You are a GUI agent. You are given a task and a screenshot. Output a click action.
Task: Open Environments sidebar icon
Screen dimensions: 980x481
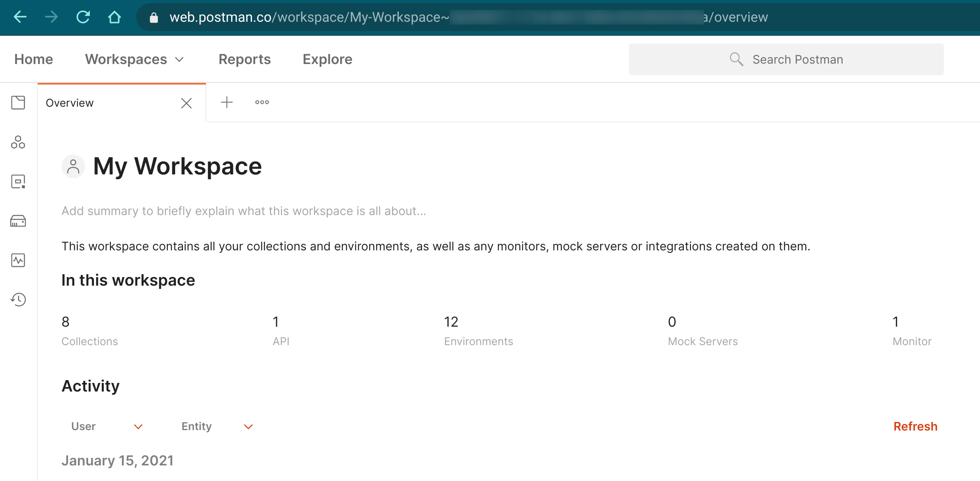(18, 181)
